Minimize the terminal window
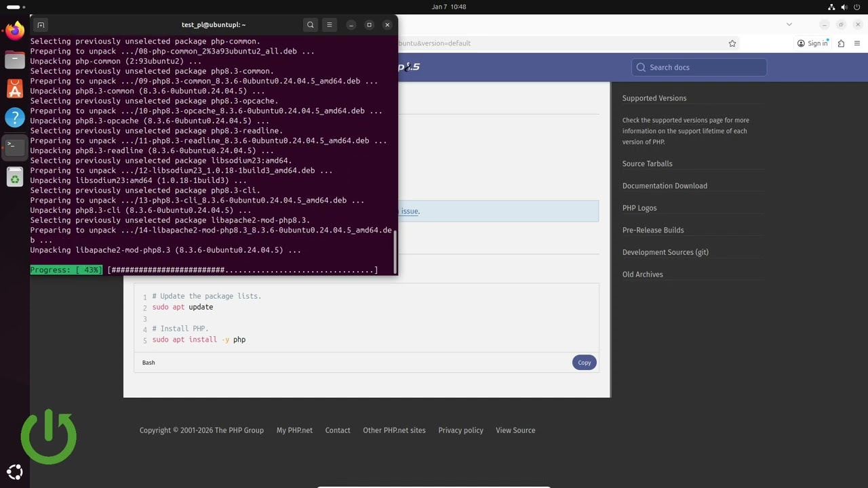 click(x=351, y=25)
